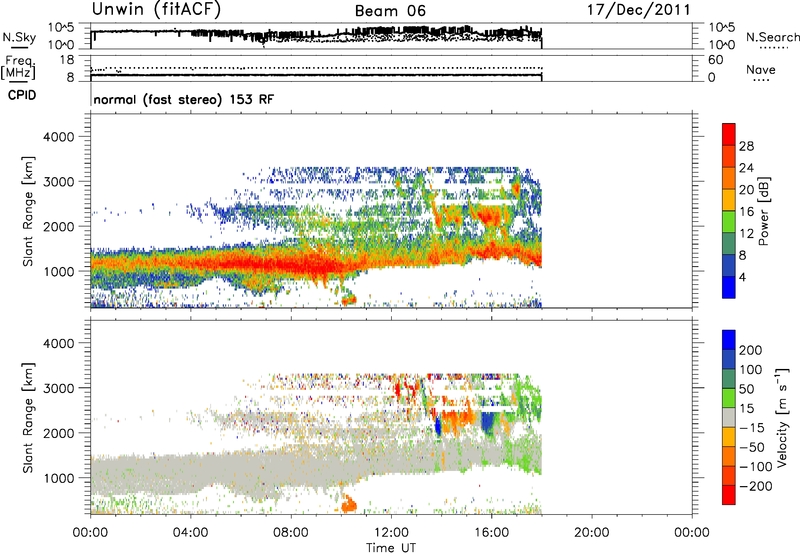Select the '20:00' time tick label
This screenshot has height=554, width=800.
pos(592,533)
